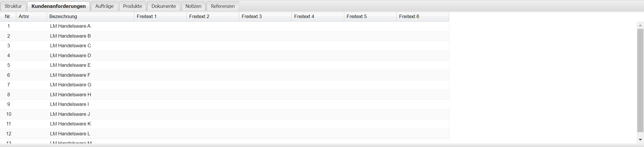Sort by the Bezeichnung column header
This screenshot has width=644, height=147.
[x=90, y=16]
